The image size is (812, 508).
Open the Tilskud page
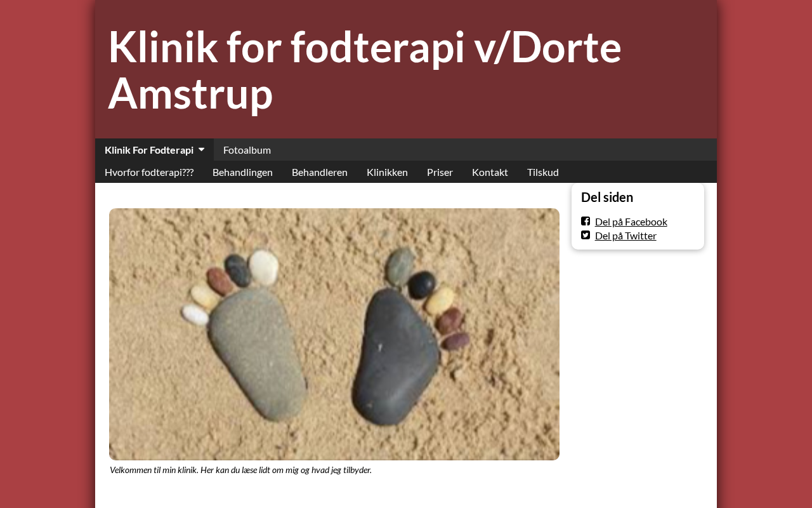click(x=543, y=172)
